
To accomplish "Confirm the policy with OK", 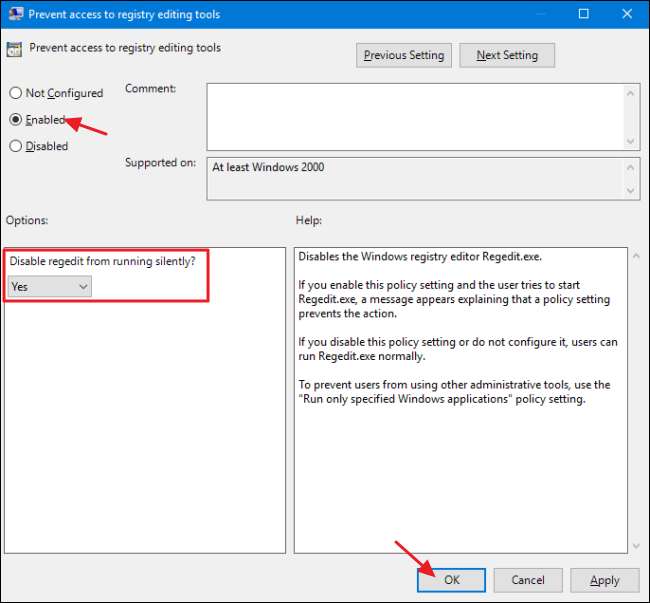I will (451, 580).
